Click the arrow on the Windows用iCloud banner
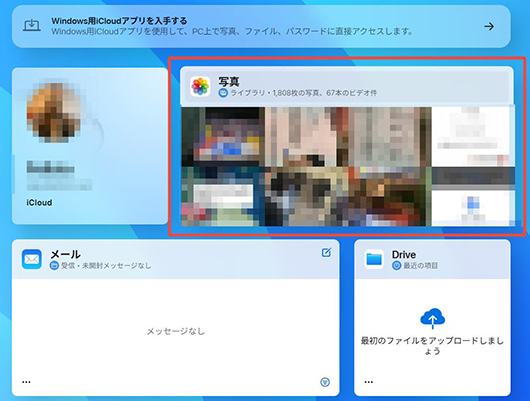 point(489,26)
